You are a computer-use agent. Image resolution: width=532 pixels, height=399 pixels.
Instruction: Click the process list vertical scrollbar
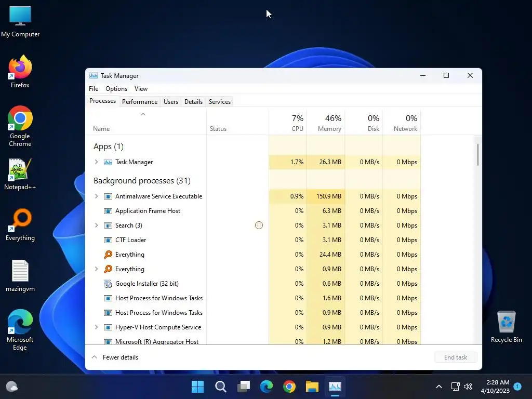pyautogui.click(x=478, y=155)
